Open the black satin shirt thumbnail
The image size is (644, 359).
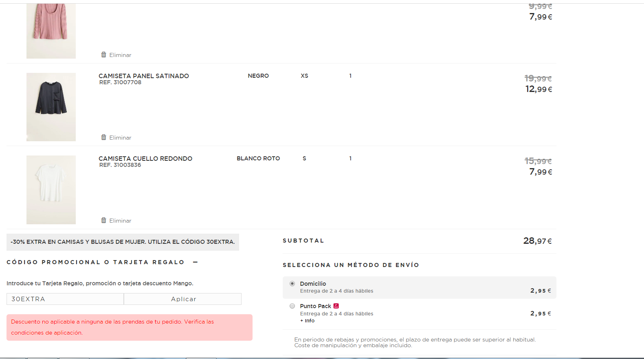(51, 107)
